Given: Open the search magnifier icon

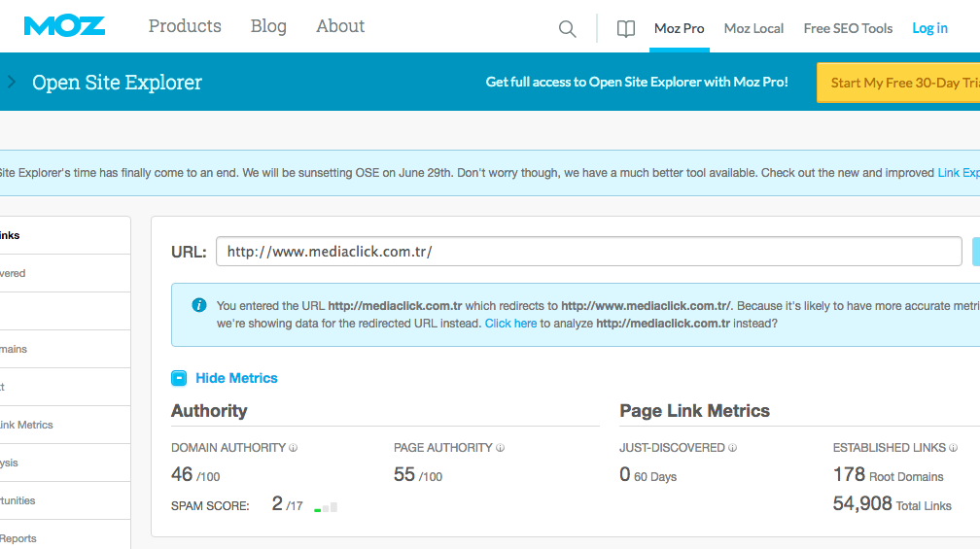Looking at the screenshot, I should click(x=568, y=29).
